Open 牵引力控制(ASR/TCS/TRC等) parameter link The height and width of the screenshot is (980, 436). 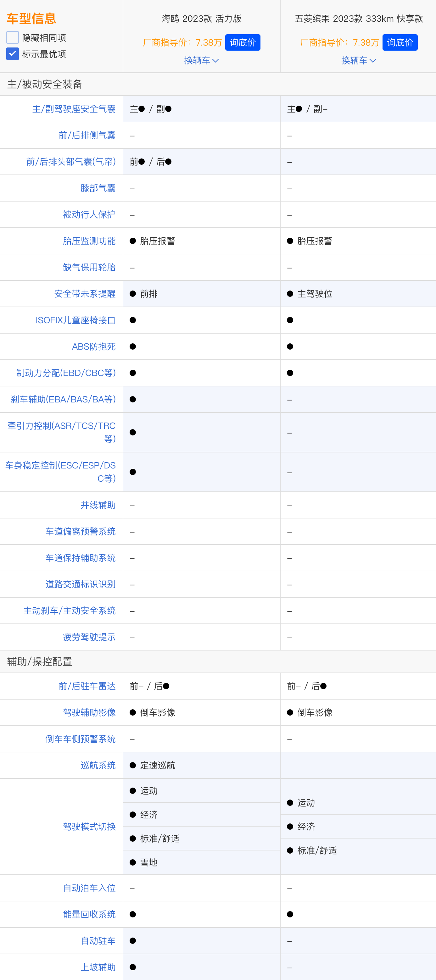62,432
